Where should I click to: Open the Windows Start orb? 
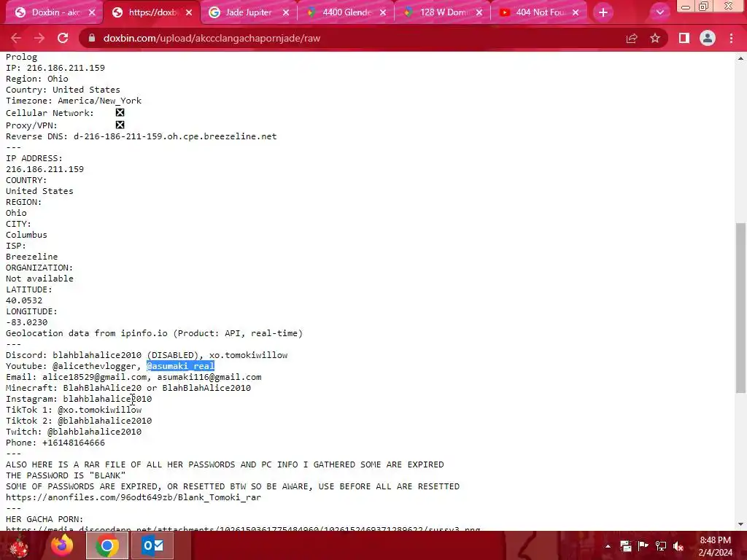tap(19, 545)
